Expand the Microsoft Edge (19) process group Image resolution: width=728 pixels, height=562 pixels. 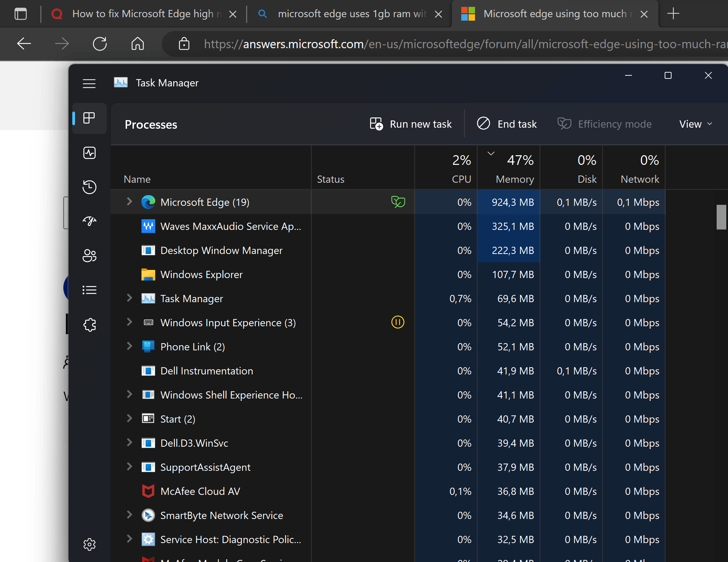[x=129, y=202]
